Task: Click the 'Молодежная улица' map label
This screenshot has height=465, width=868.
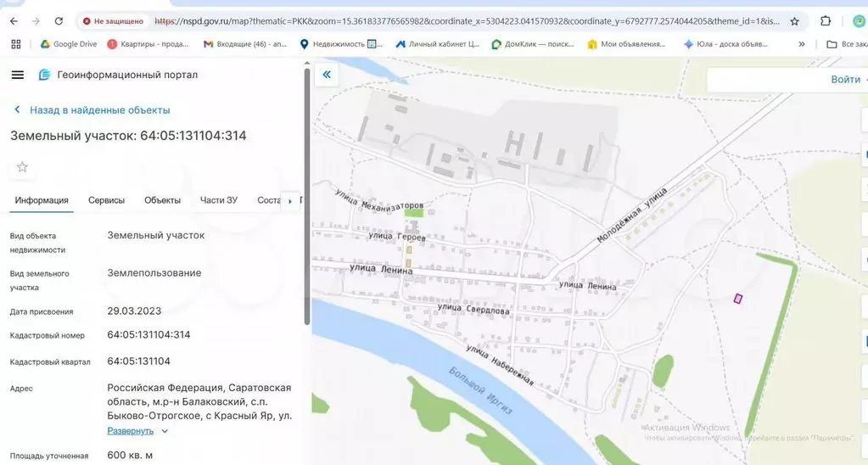Action: (632, 216)
